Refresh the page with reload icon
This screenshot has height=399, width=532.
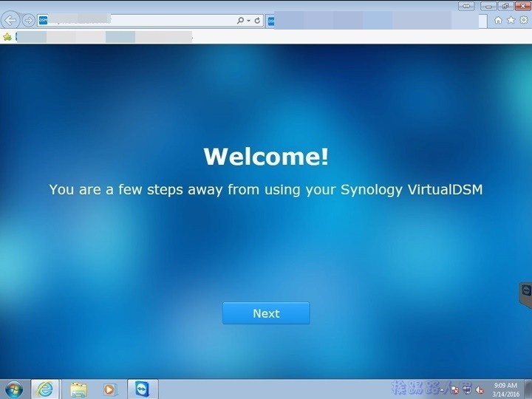(x=257, y=21)
